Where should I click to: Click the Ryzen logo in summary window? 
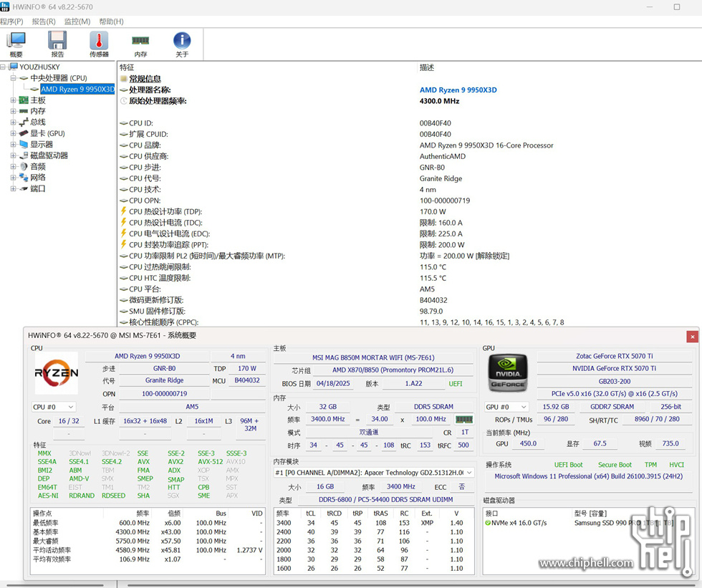tap(57, 372)
